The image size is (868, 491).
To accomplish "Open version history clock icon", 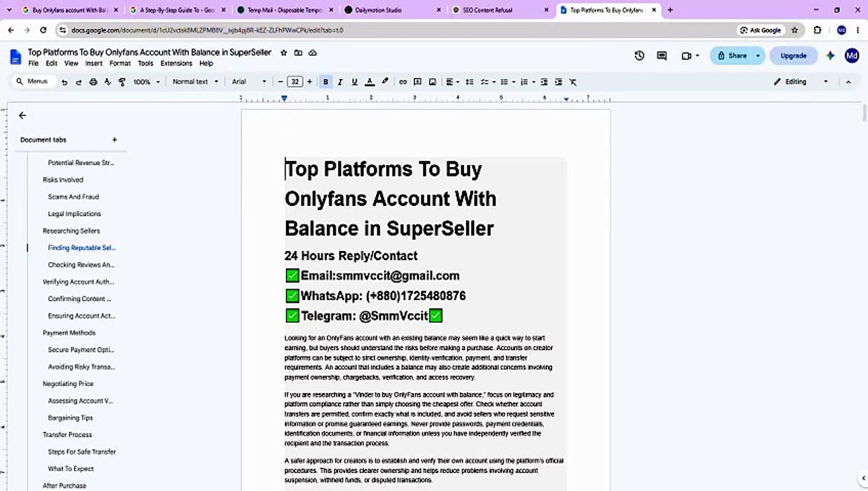I will [x=639, y=56].
